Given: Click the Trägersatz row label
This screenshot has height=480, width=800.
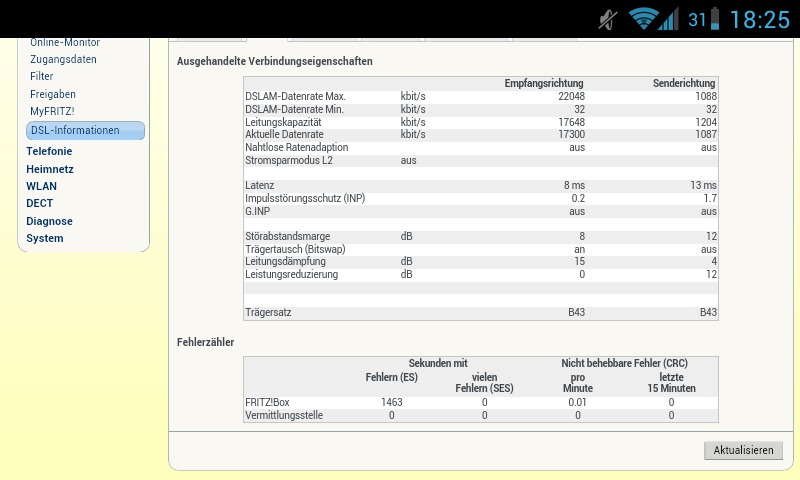Looking at the screenshot, I should coord(268,312).
